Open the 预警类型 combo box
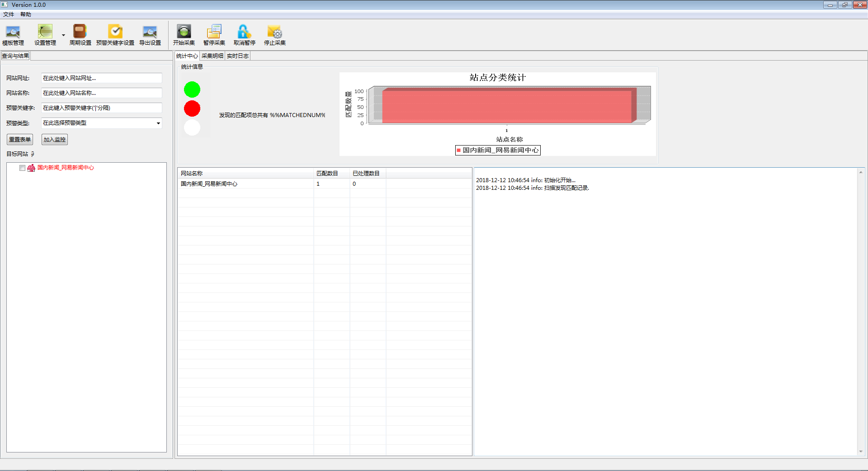 [102, 123]
